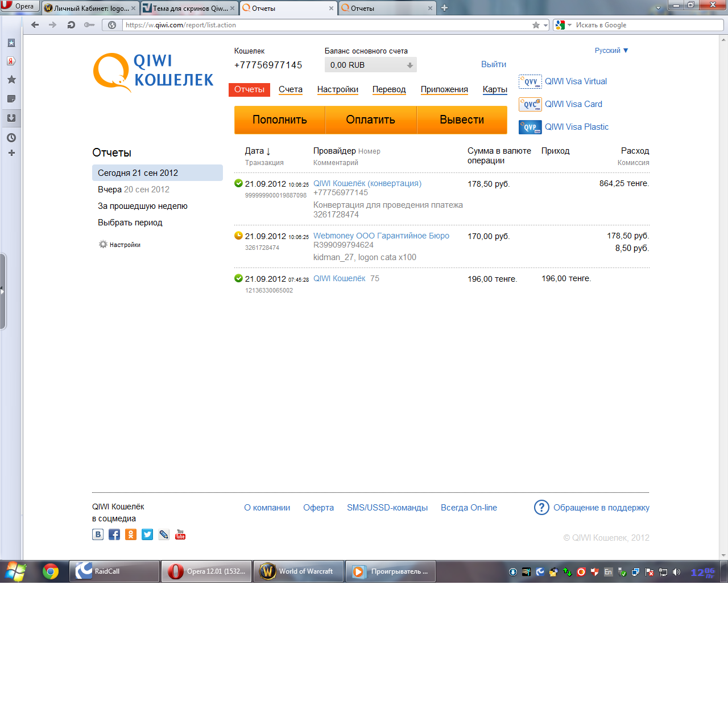Open the Всегда On-line footer link
Viewport: 728px width, 708px height.
point(469,508)
